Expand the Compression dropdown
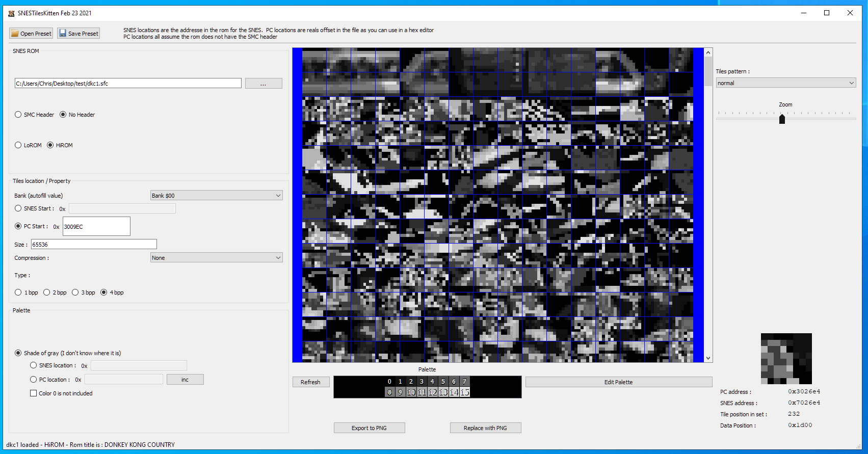This screenshot has height=454, width=868. point(216,258)
